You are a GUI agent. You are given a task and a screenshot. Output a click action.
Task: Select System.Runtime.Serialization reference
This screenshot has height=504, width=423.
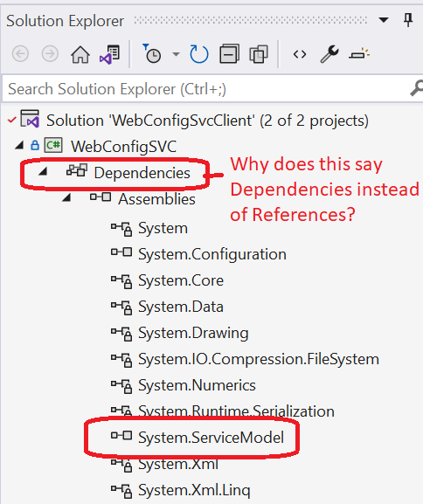(x=237, y=411)
